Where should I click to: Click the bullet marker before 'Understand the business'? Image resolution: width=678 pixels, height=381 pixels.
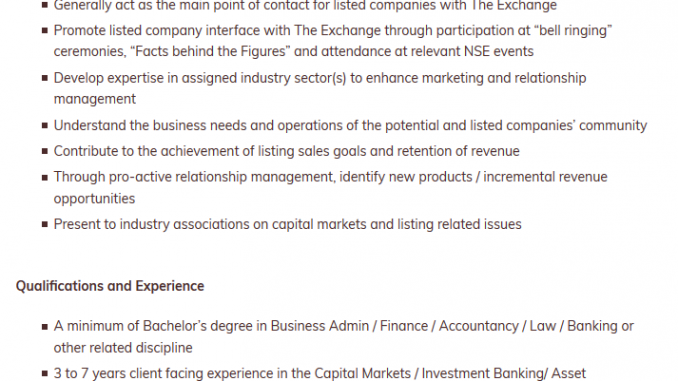click(x=45, y=125)
